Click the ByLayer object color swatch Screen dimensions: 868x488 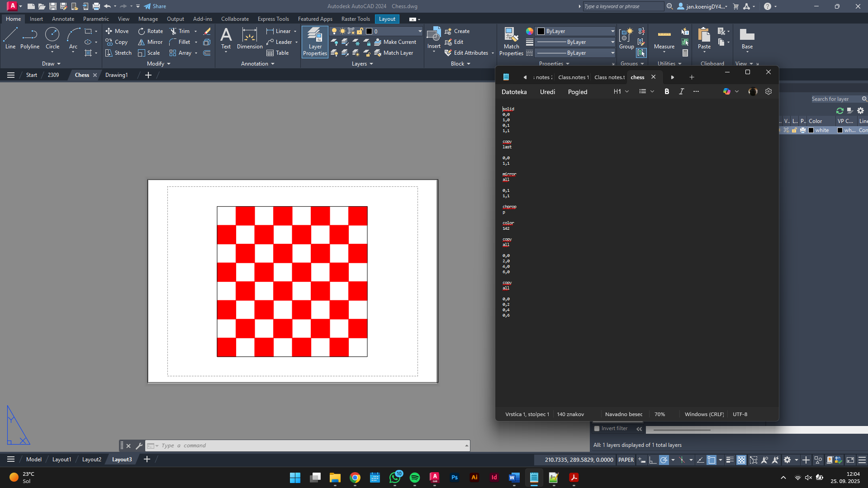tap(541, 31)
